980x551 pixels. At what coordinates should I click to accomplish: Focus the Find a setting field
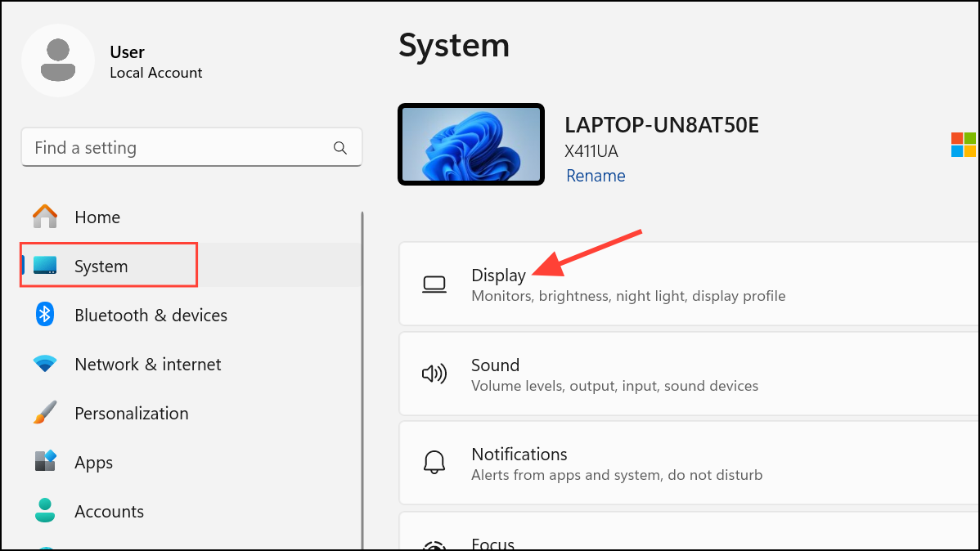pos(180,148)
